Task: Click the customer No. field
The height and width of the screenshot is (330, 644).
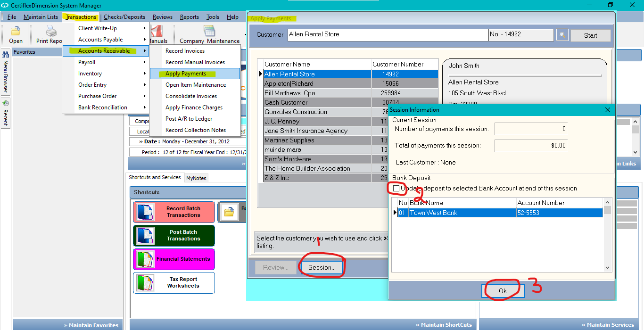Action: coord(521,35)
